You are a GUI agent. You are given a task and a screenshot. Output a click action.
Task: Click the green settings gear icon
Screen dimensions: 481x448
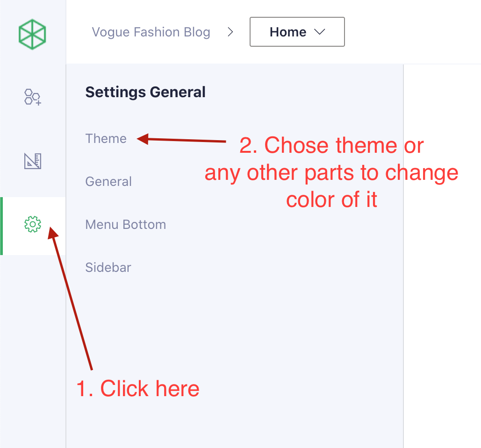pos(33,225)
